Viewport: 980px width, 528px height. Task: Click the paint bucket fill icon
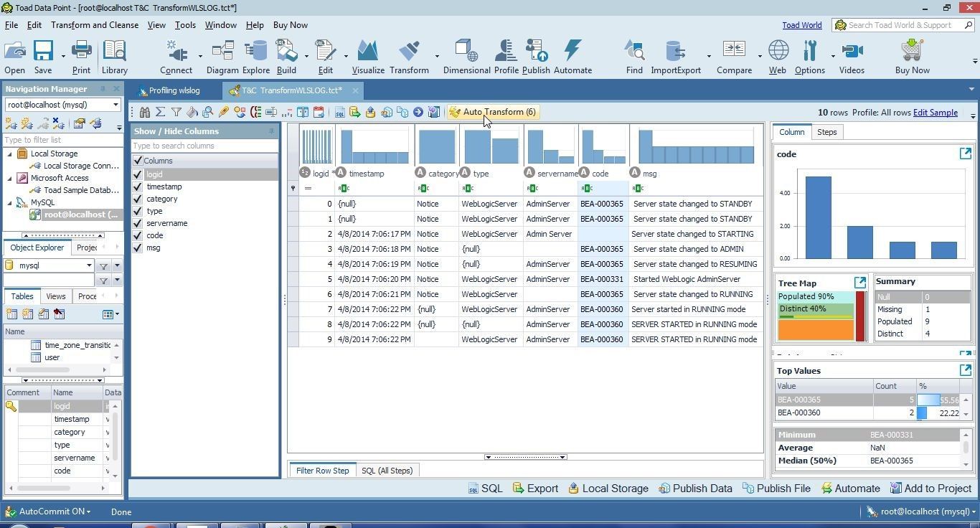pos(192,112)
